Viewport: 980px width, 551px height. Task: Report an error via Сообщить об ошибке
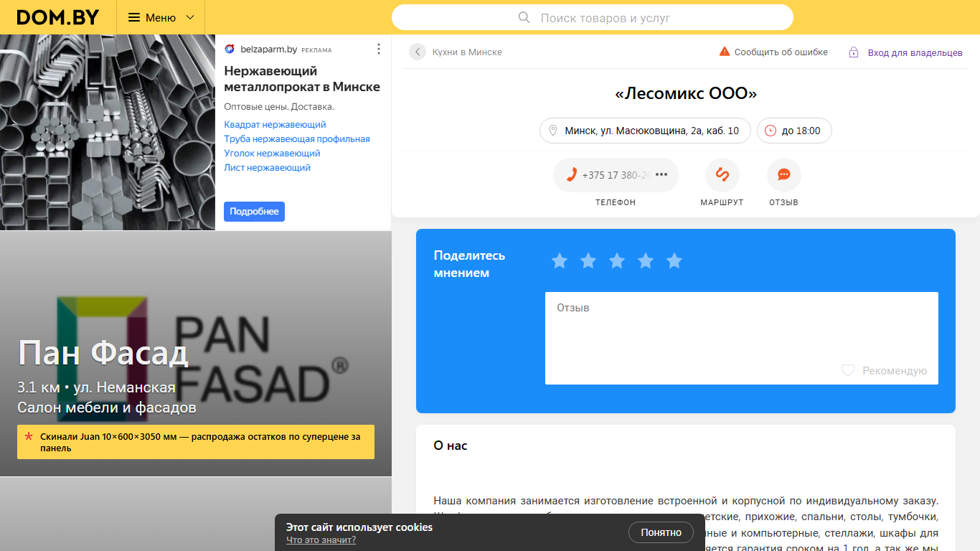(x=781, y=52)
